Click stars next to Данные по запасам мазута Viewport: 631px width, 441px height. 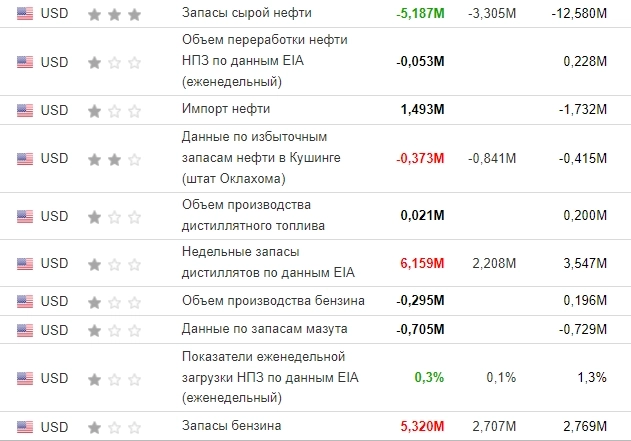coord(114,329)
